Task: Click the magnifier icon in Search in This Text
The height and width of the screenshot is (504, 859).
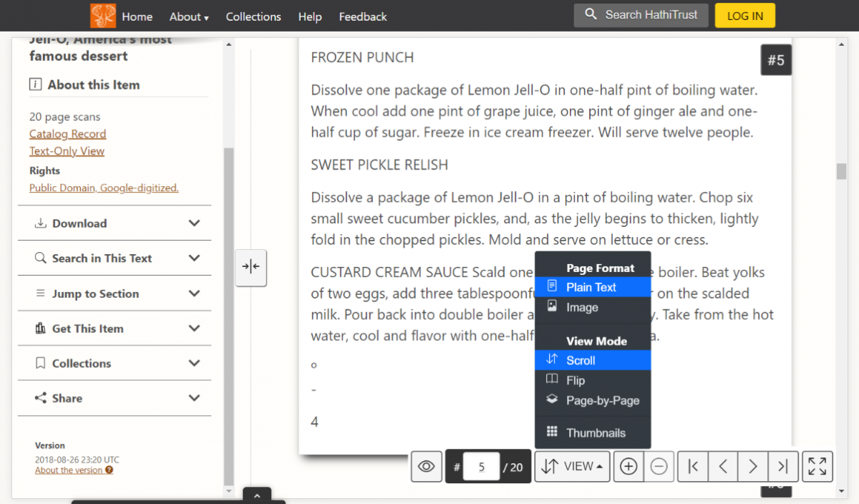Action: tap(41, 258)
